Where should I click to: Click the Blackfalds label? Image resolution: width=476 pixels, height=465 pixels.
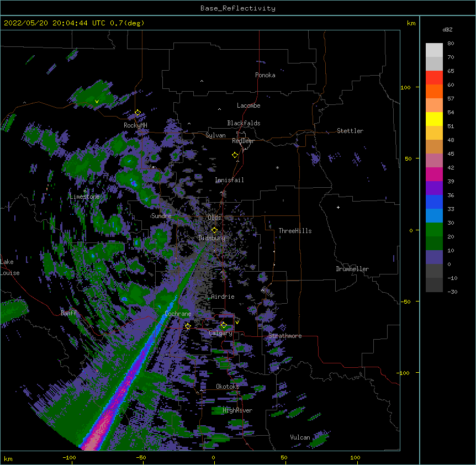pos(244,123)
